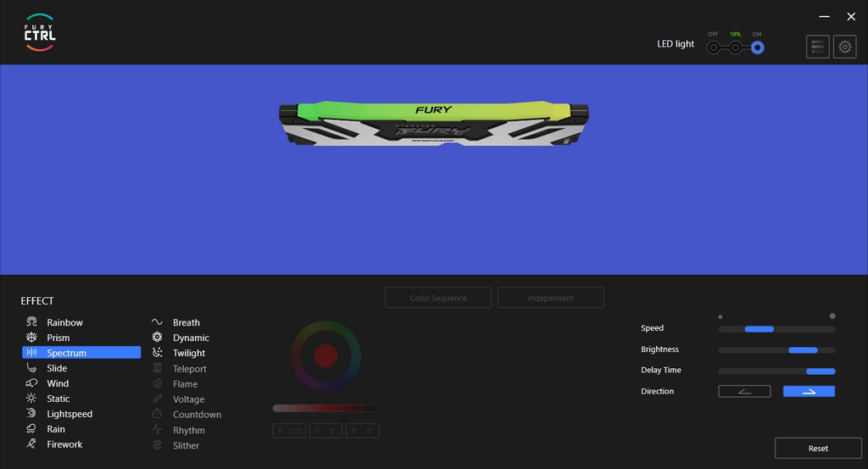Select the Teleport effect icon

[x=157, y=368]
